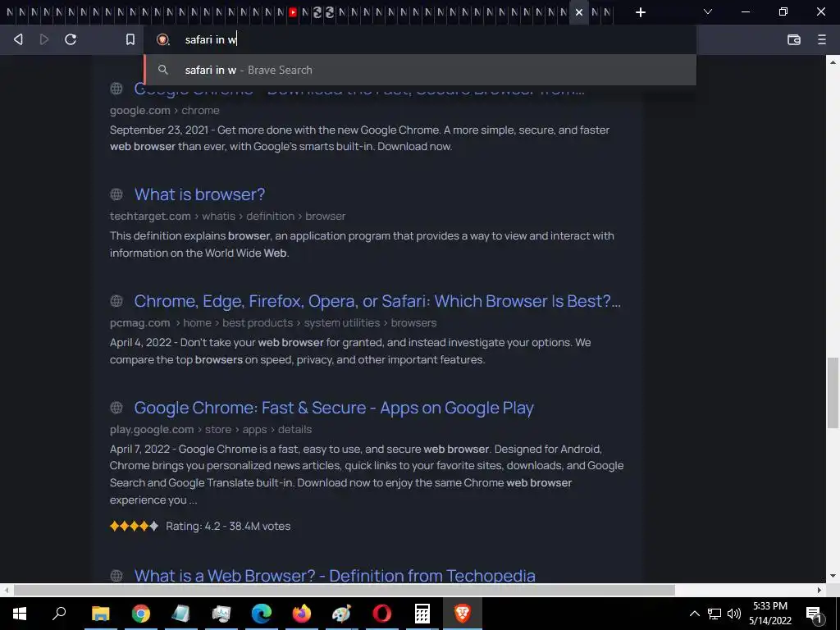Open 'Chrome, Edge, Firefox, Opera, or Safari' result

click(x=377, y=300)
